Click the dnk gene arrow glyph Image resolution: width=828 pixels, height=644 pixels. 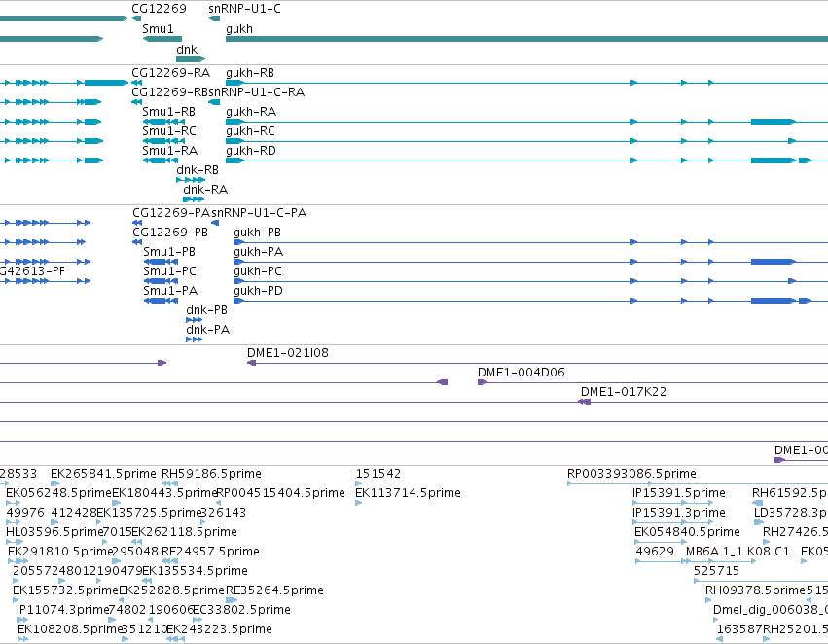click(x=191, y=59)
